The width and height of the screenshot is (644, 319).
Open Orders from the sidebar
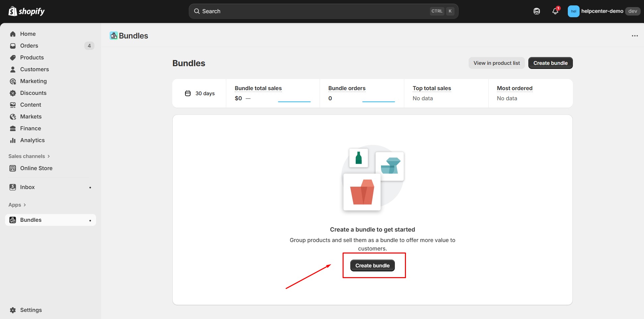click(29, 46)
